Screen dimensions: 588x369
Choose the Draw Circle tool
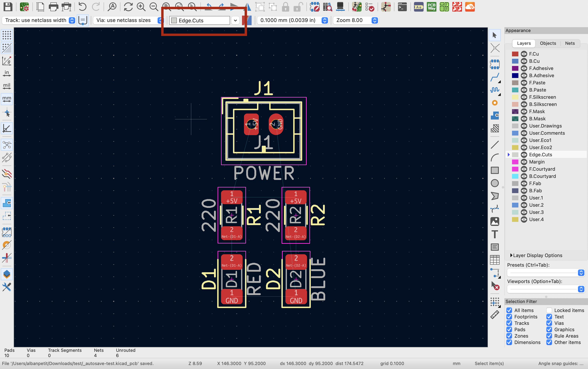pos(494,183)
